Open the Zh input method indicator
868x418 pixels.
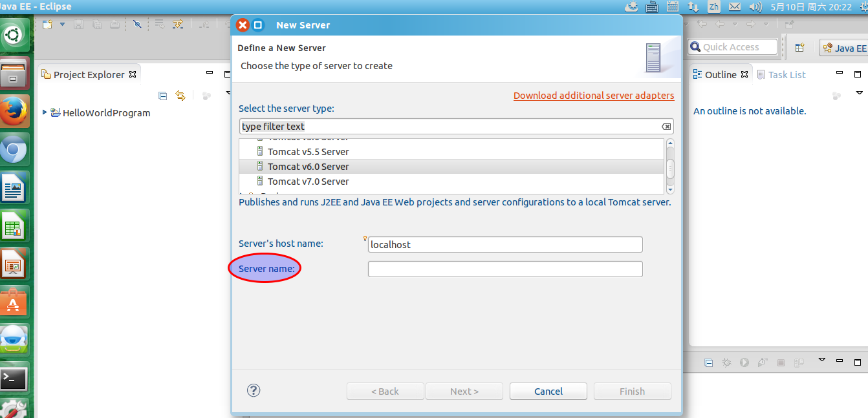coord(713,6)
